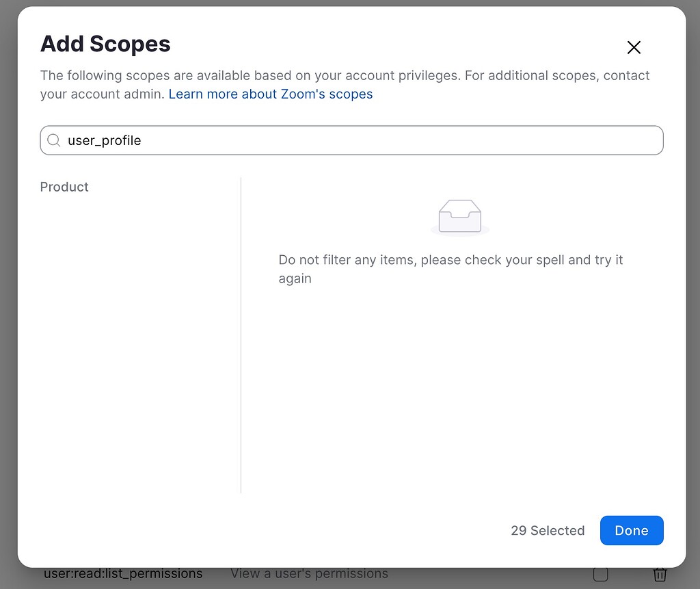Activate the magnifying glass in the search bar
Screen dimensions: 700x589
click(53, 140)
